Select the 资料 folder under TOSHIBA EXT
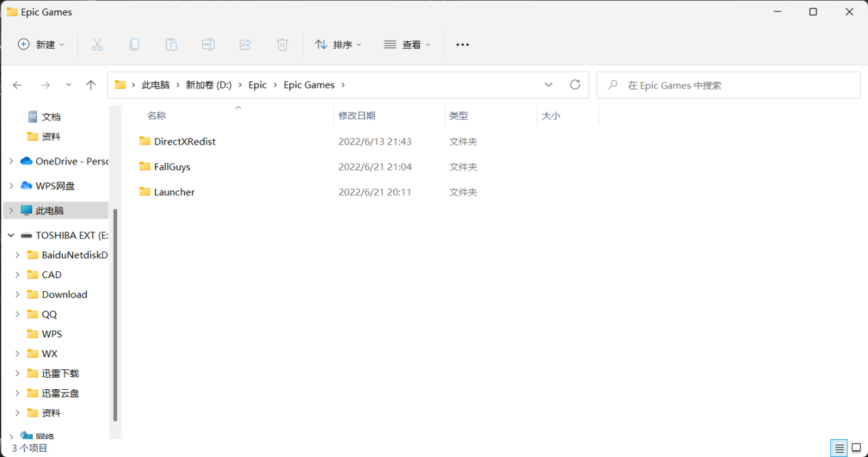The width and height of the screenshot is (868, 457). tap(51, 413)
